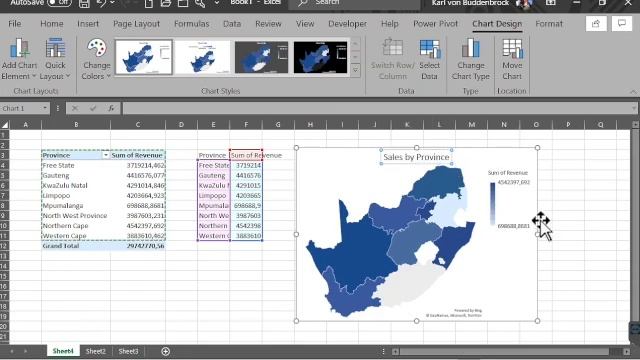The image size is (640, 360).
Task: Click the vertical scrollbar up arrow
Action: click(x=636, y=124)
